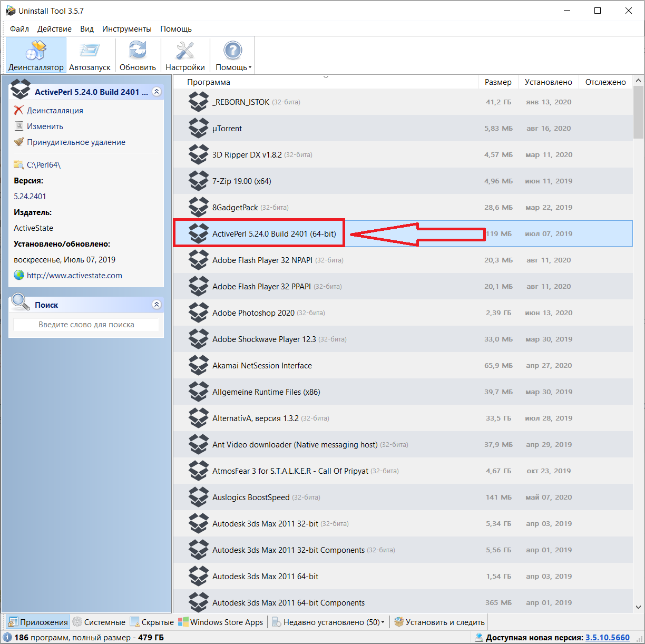Select the µTorrent program icon
645x644 pixels.
(199, 129)
